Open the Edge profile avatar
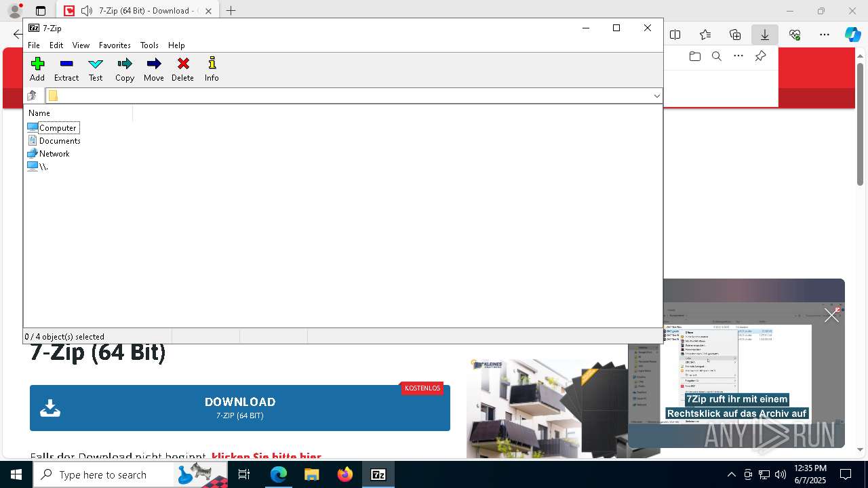Viewport: 868px width, 488px height. pos(14,11)
